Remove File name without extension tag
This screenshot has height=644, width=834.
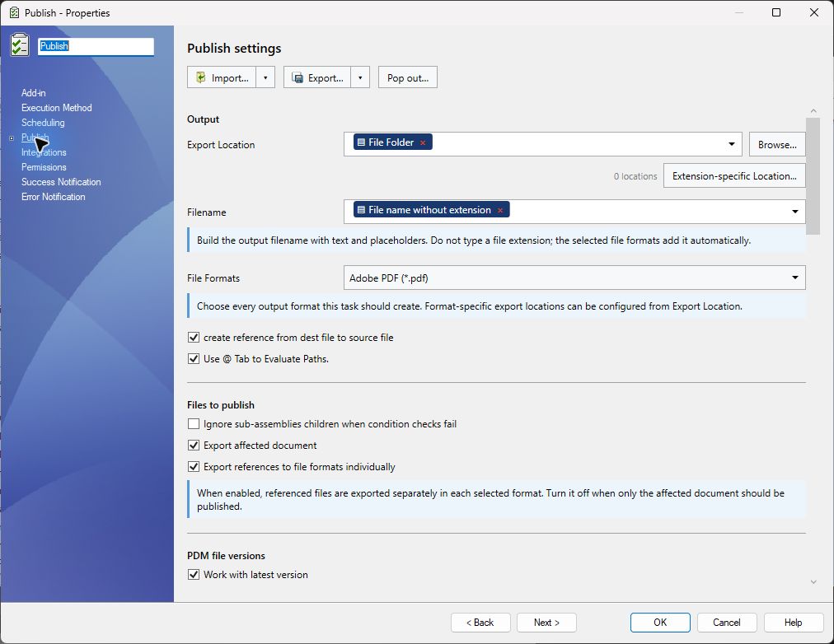(x=500, y=210)
